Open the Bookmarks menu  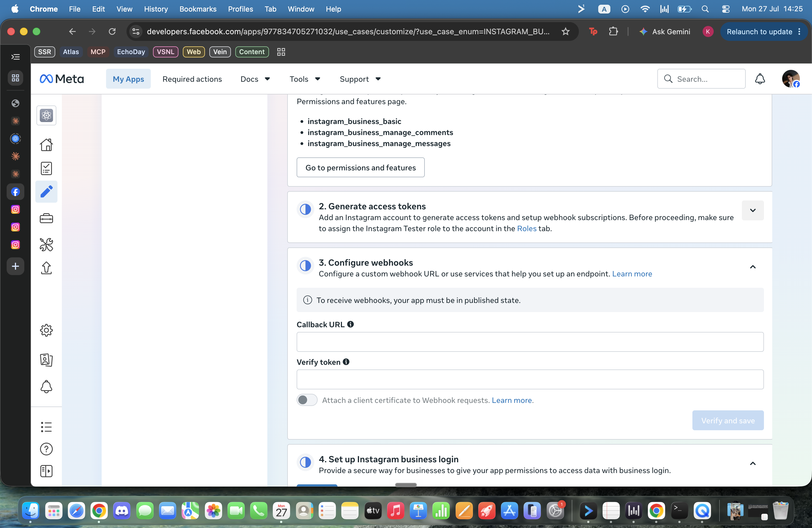click(x=198, y=9)
